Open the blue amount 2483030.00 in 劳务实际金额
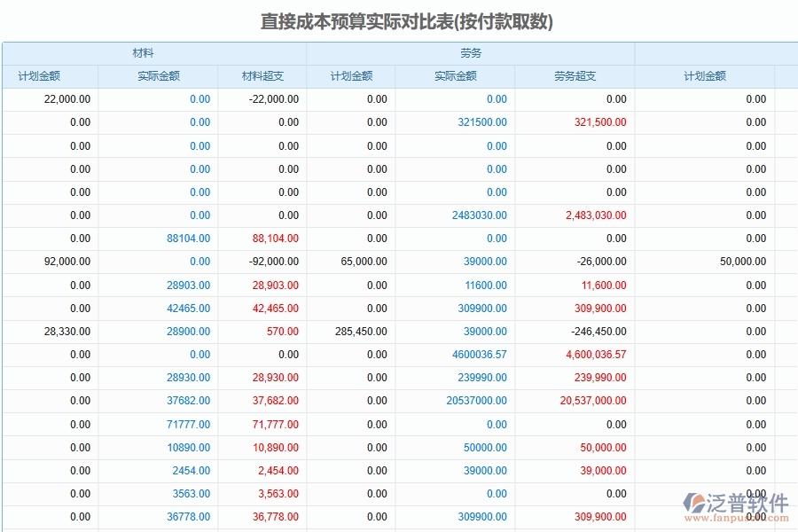 [x=479, y=215]
